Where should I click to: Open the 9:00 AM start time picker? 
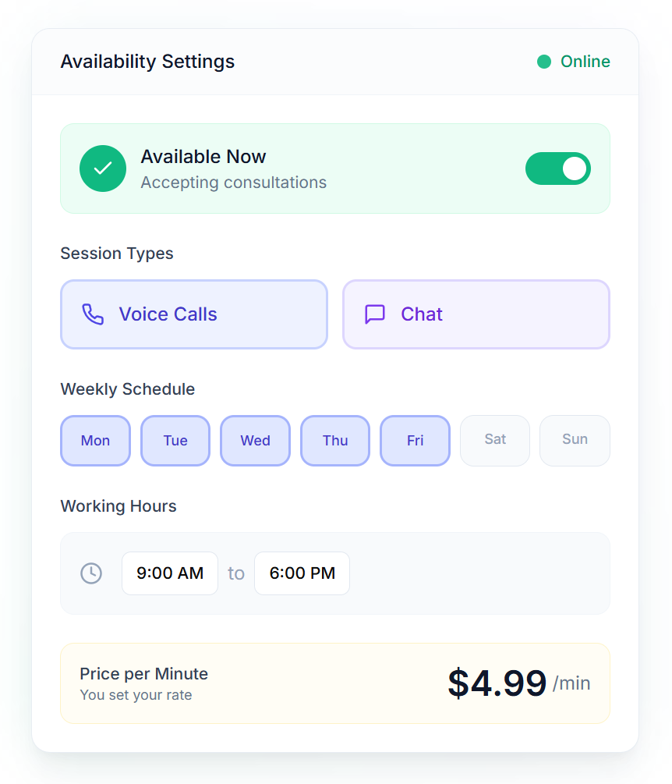(x=170, y=573)
